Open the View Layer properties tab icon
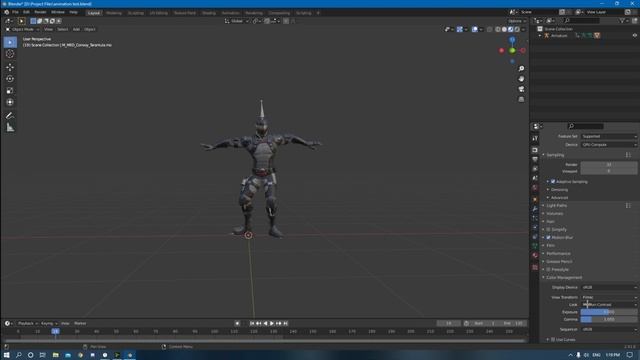Viewport: 640px width, 360px height. 535,169
